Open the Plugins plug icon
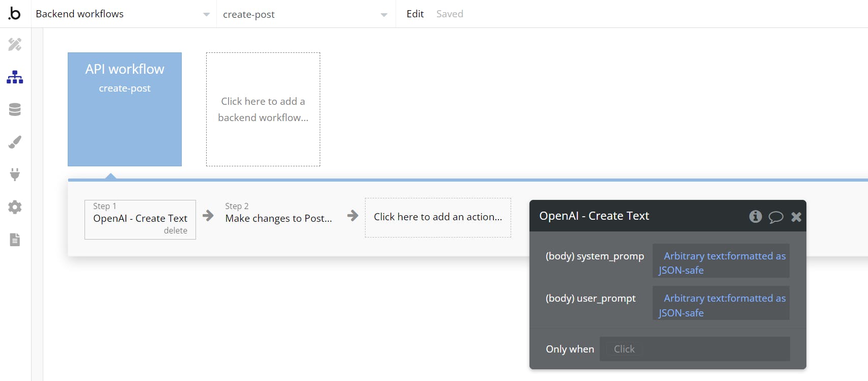The width and height of the screenshot is (868, 381). click(x=15, y=174)
